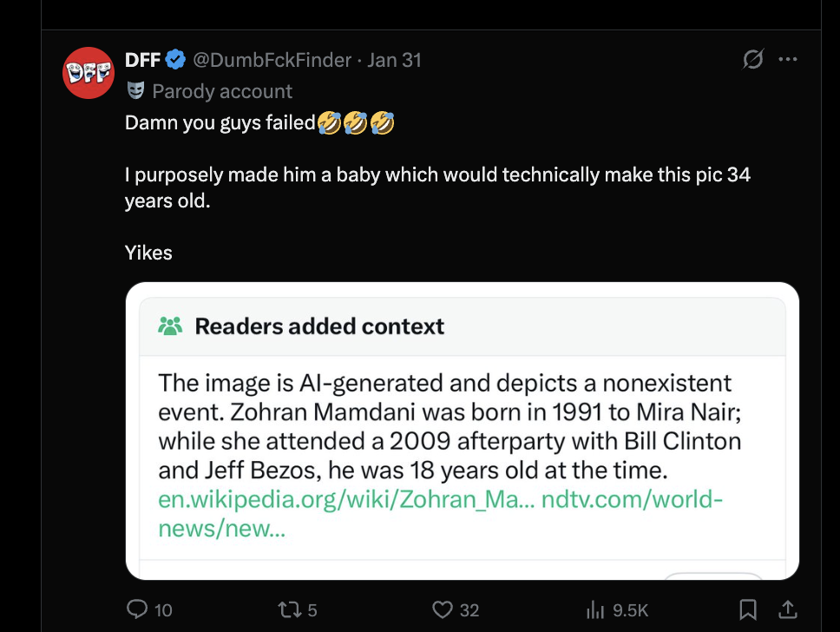Click the Parody account label
The image size is (840, 632).
tap(222, 91)
